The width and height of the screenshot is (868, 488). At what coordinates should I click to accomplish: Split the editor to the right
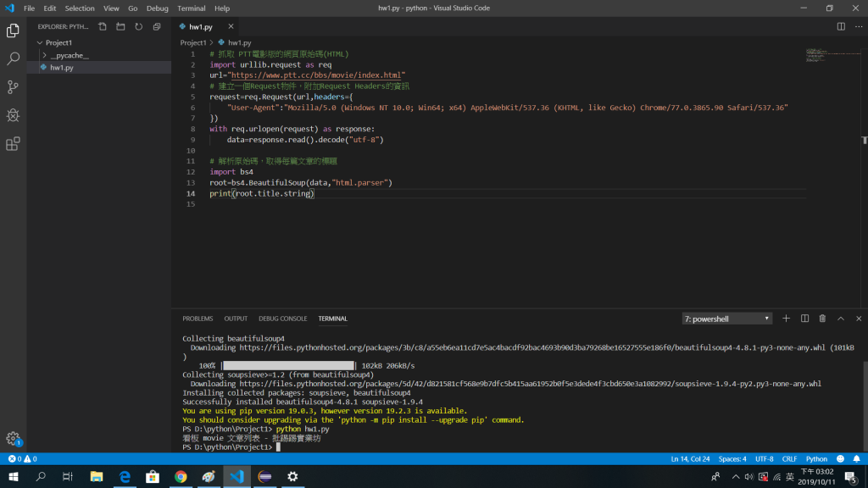(841, 26)
